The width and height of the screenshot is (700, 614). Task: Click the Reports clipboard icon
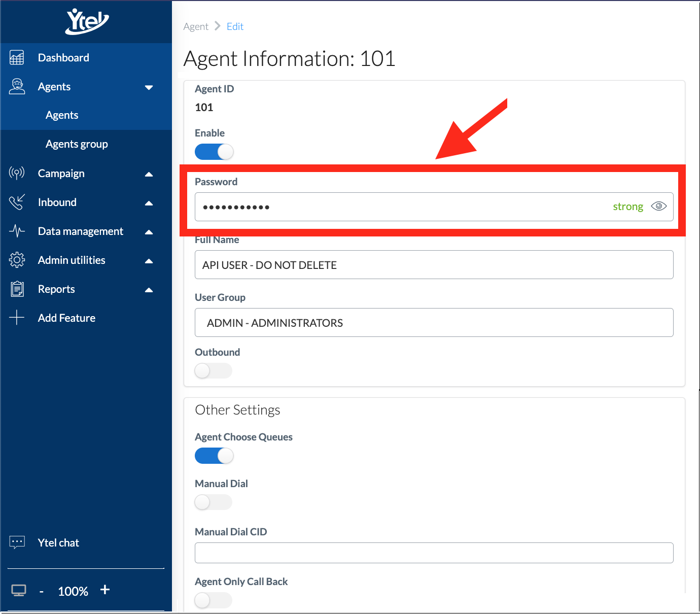[x=17, y=289]
